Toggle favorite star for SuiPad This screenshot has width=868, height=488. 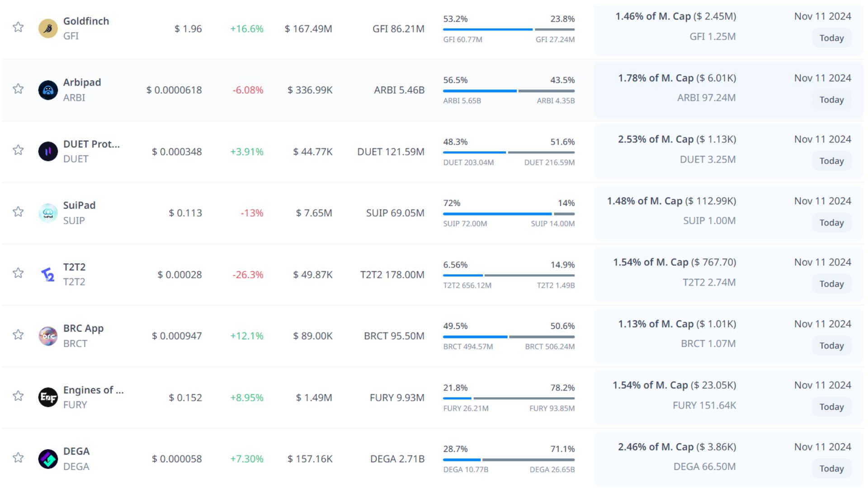click(x=18, y=211)
